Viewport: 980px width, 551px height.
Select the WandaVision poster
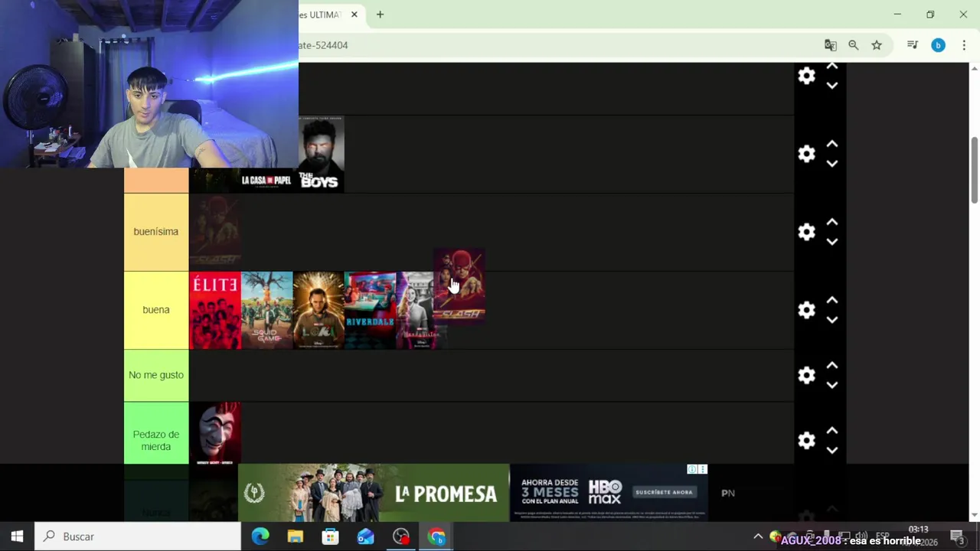click(414, 310)
